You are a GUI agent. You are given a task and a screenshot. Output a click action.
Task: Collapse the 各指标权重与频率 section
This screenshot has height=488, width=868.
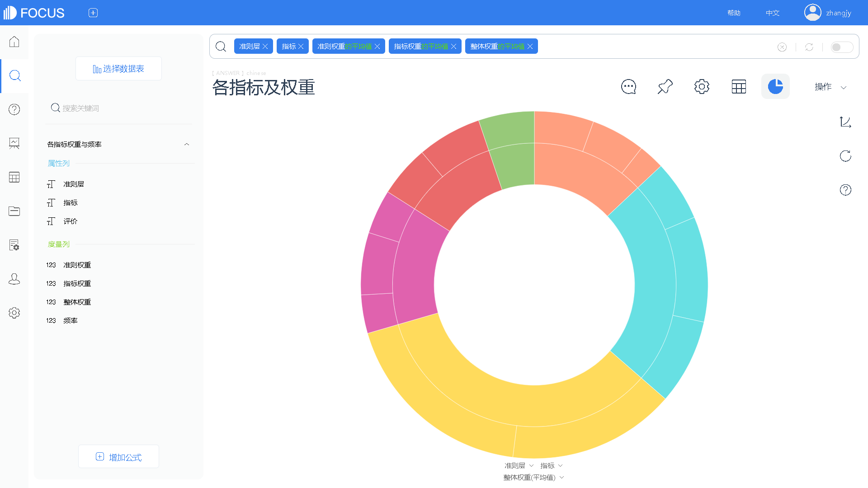click(187, 144)
